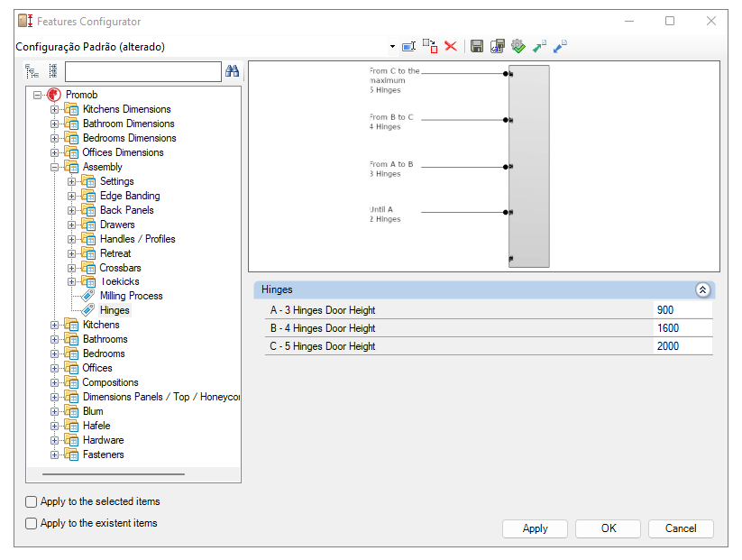Delete configuration with the red X icon
Image resolution: width=742 pixels, height=560 pixels.
pyautogui.click(x=451, y=46)
